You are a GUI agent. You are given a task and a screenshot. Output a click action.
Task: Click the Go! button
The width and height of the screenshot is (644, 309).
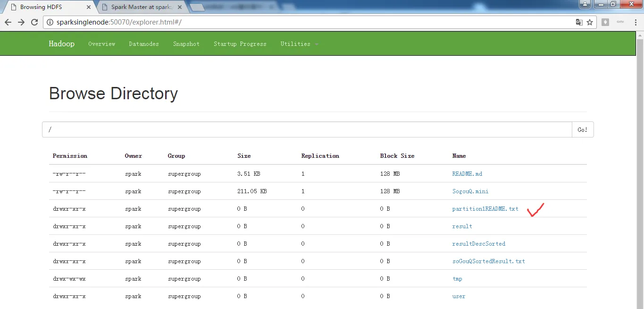[x=583, y=129]
